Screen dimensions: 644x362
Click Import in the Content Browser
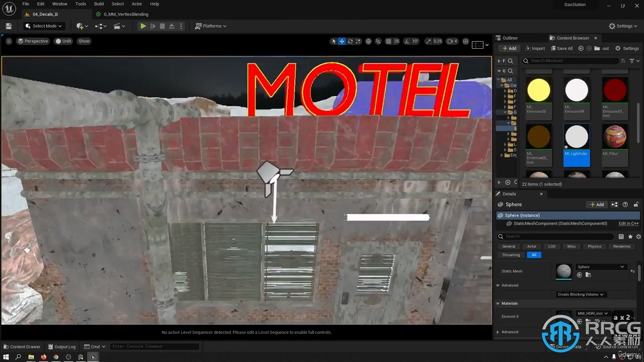[535, 48]
